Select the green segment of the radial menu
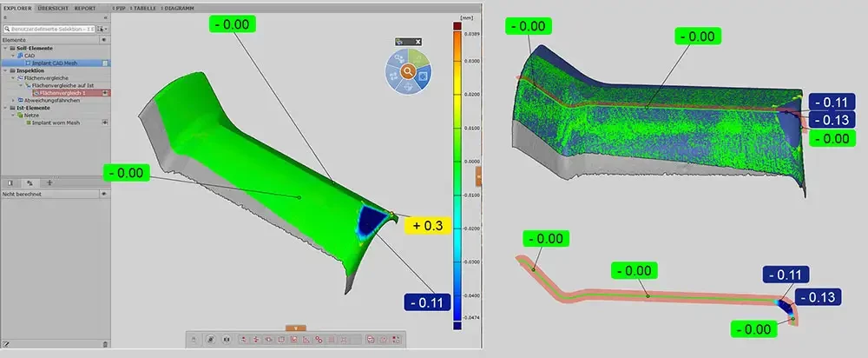 click(417, 58)
